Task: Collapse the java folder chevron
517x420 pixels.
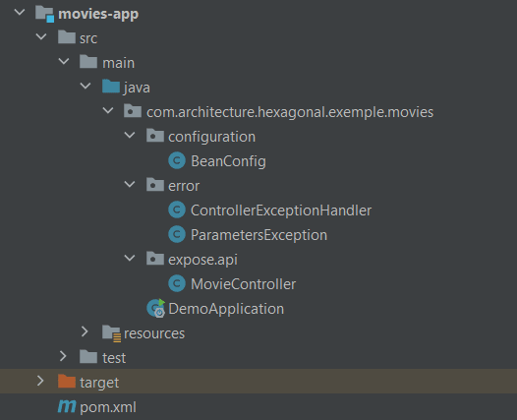Action: pyautogui.click(x=86, y=86)
